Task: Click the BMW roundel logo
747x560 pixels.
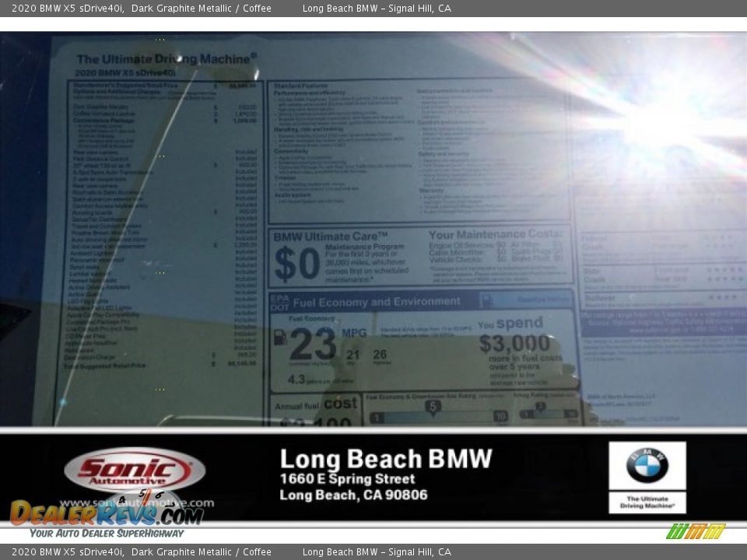Action: pyautogui.click(x=647, y=465)
